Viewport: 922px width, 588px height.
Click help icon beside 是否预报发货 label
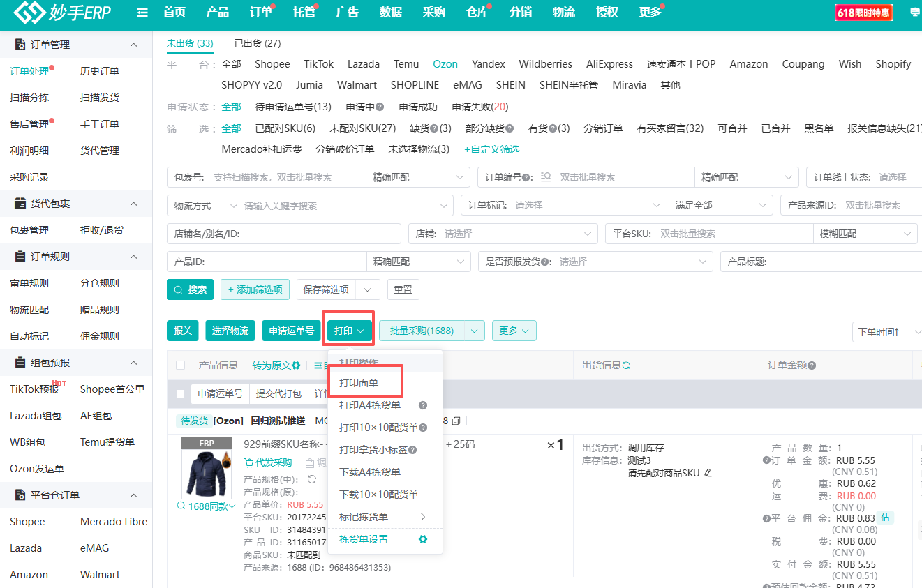(x=545, y=262)
